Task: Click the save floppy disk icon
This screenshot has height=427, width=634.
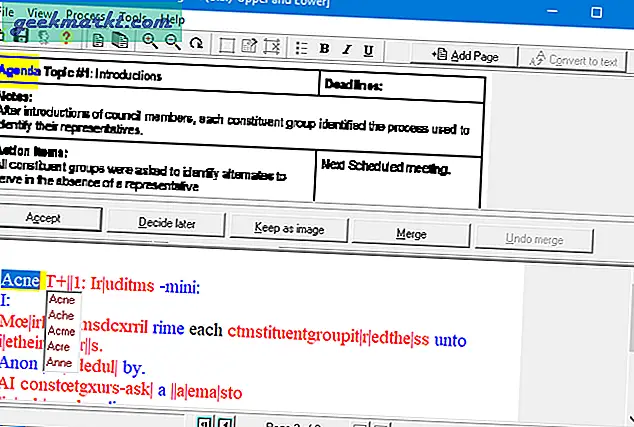Action: pyautogui.click(x=20, y=36)
